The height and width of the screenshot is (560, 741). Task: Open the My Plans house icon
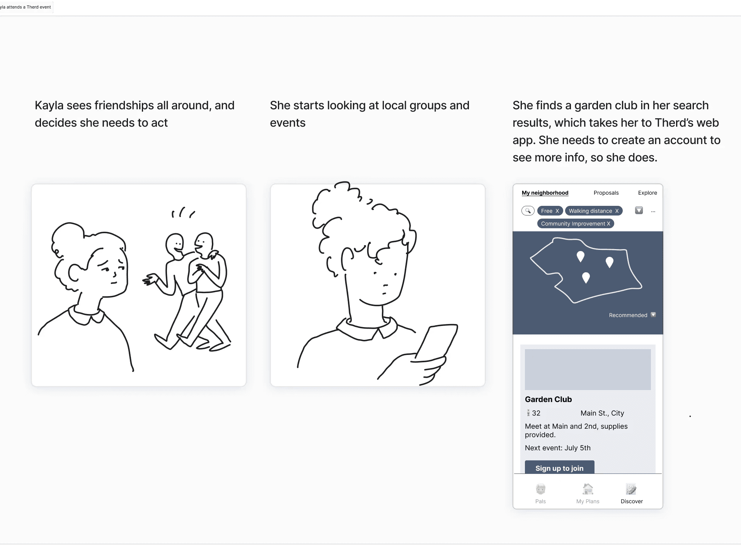(x=588, y=489)
